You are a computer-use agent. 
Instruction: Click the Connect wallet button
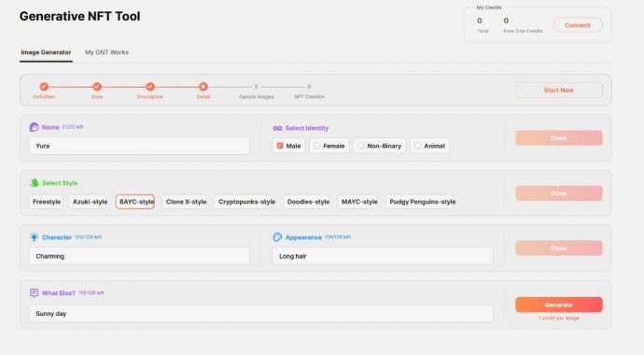coord(578,25)
